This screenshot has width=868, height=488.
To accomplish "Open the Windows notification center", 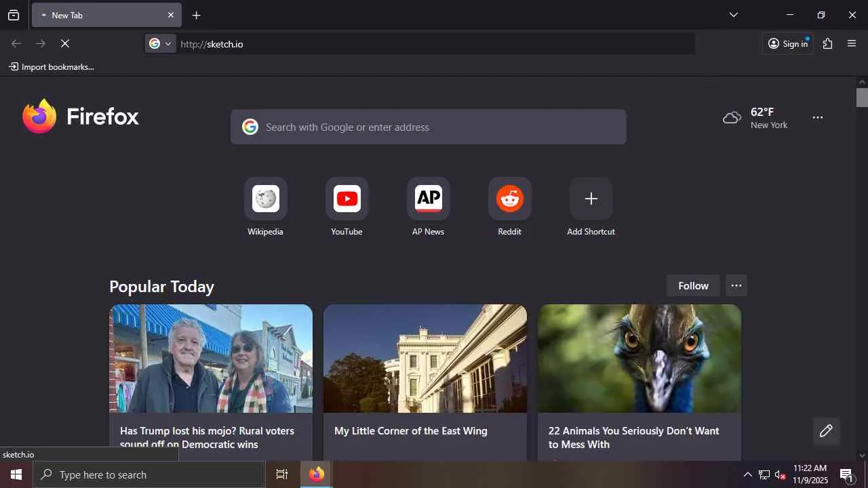I will click(x=847, y=474).
